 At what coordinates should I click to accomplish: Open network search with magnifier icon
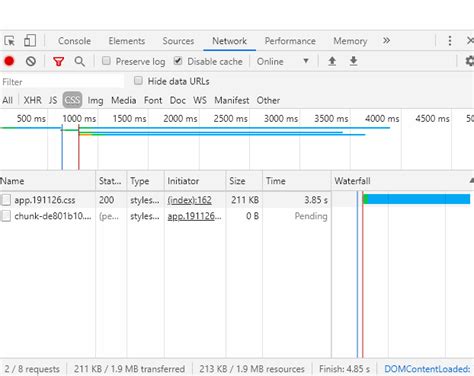[x=79, y=61]
